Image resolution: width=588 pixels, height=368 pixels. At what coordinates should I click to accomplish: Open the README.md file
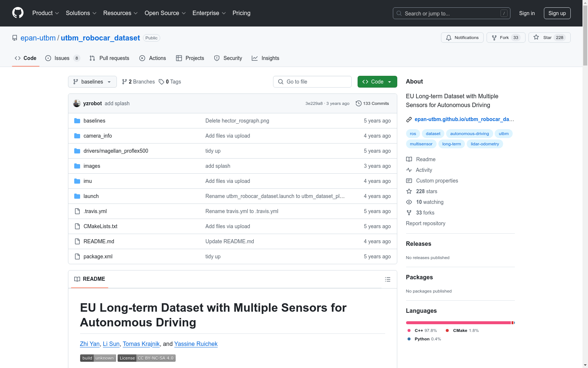pyautogui.click(x=99, y=241)
